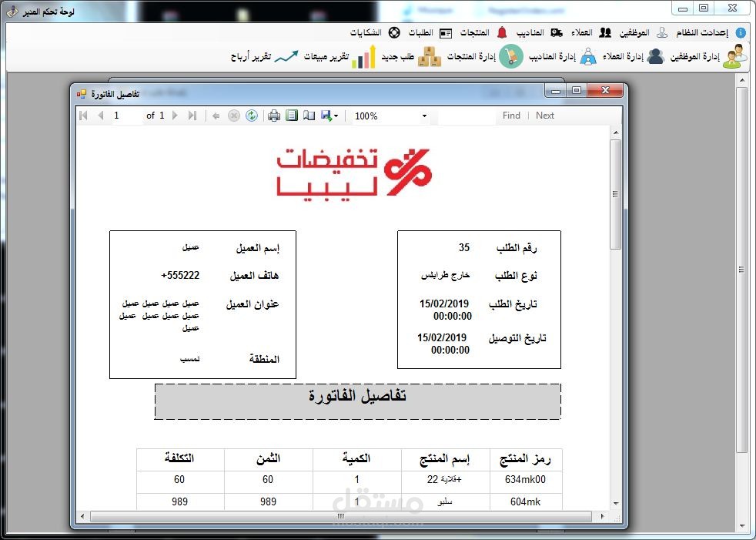Click the Next search link
The width and height of the screenshot is (756, 540).
coord(545,116)
